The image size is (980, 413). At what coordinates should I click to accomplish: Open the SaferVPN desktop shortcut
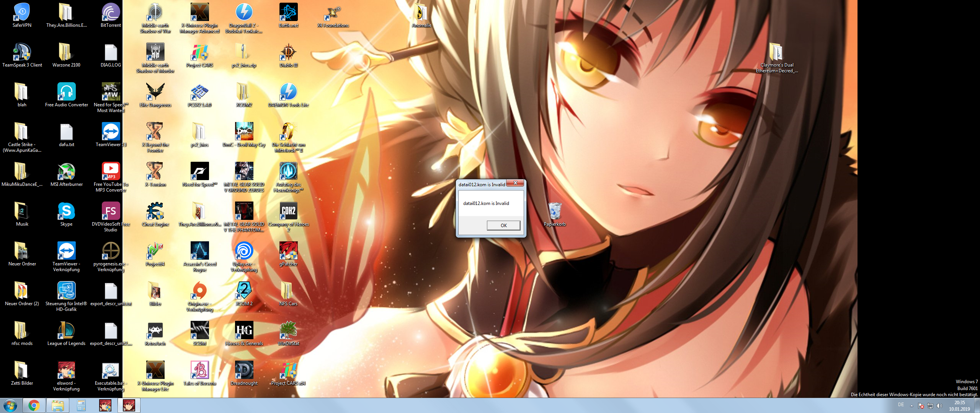pos(22,15)
